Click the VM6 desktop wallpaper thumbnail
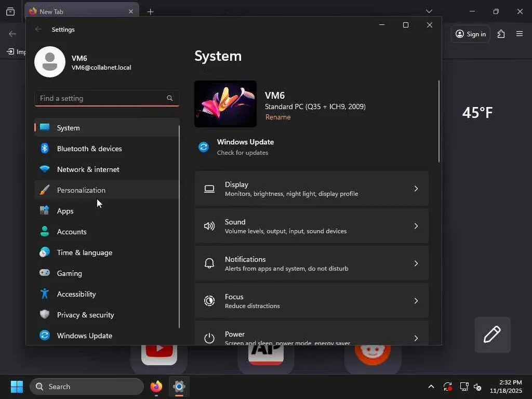Viewport: 532px width, 399px height. [225, 104]
